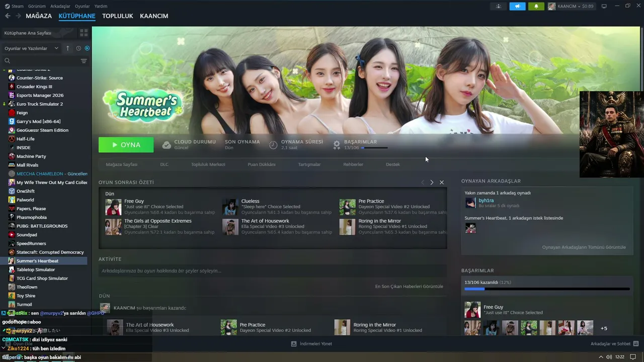Visit the Topluluk Merkezi link
Image resolution: width=644 pixels, height=362 pixels.
pos(208,164)
